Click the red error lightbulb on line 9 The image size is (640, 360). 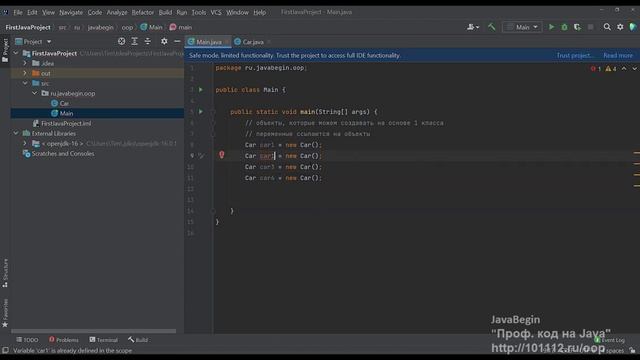[222, 155]
